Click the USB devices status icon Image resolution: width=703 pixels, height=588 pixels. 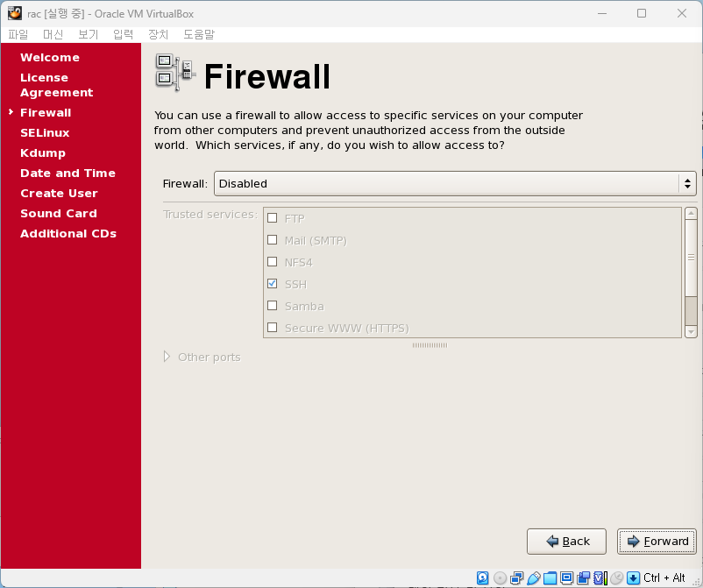534,577
